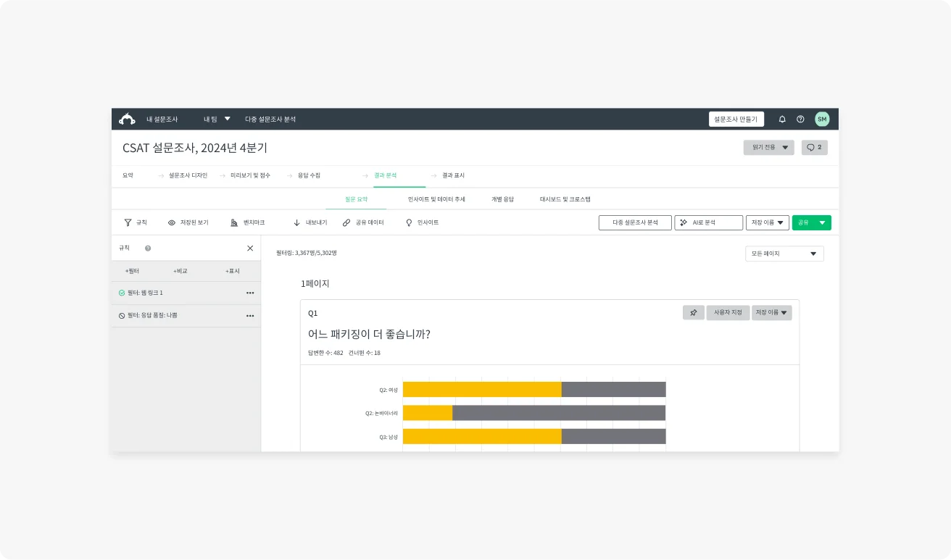Image resolution: width=951 pixels, height=560 pixels.
Task: Open the notifications bell
Action: click(782, 119)
